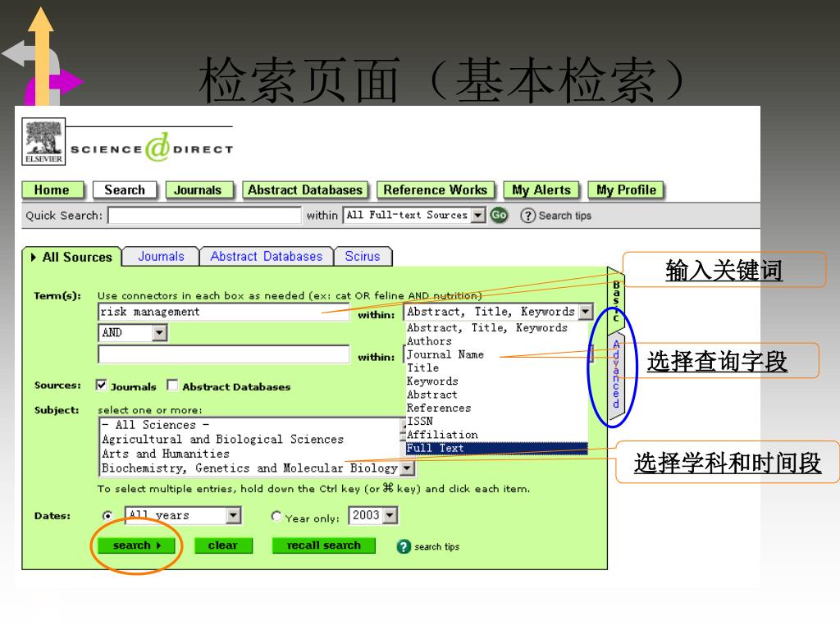Click subject list scroll-down arrow

pyautogui.click(x=408, y=468)
